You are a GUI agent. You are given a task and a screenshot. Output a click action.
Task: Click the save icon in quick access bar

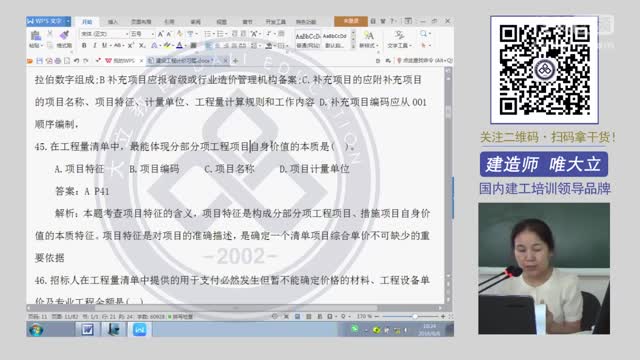pyautogui.click(x=40, y=61)
